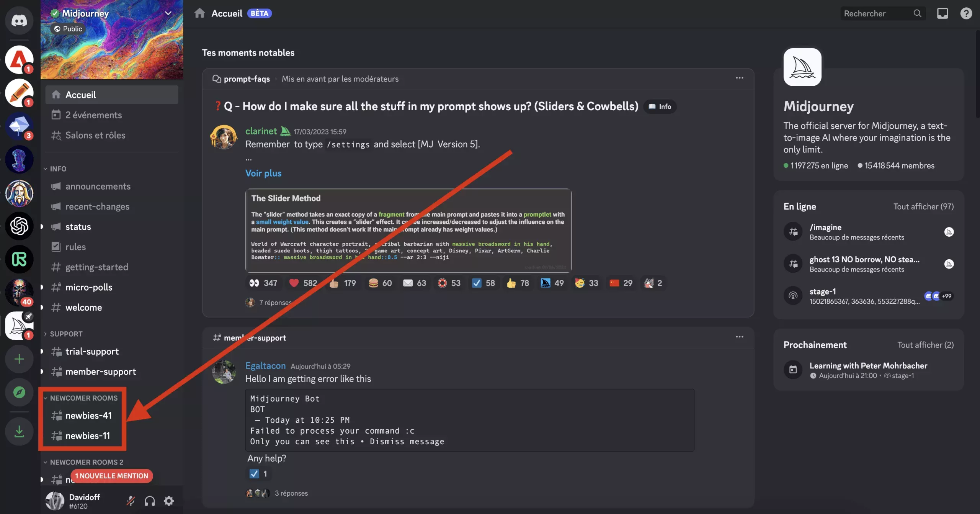
Task: Click the sailboat reaction showing 49
Action: point(552,283)
